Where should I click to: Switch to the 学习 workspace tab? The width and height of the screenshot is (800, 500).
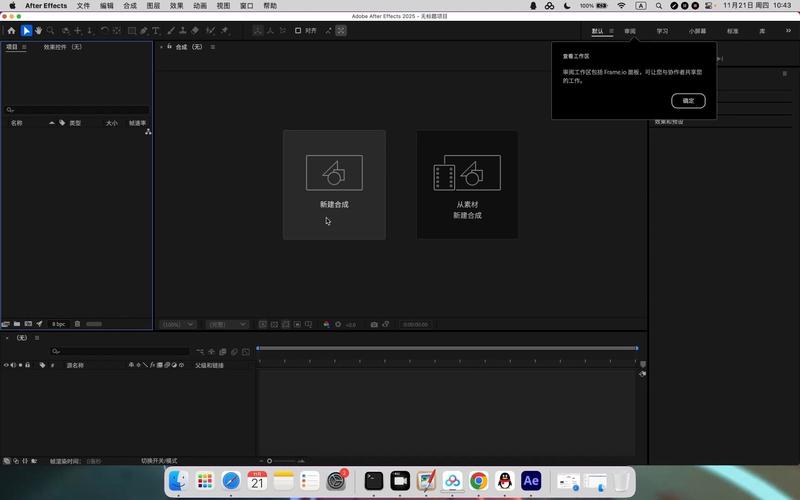[662, 31]
